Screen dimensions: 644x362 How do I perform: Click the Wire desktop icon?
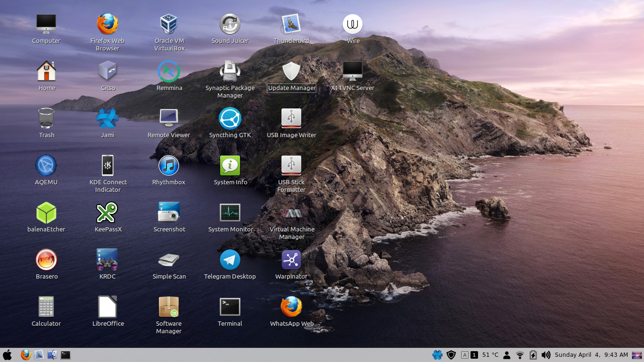[353, 25]
